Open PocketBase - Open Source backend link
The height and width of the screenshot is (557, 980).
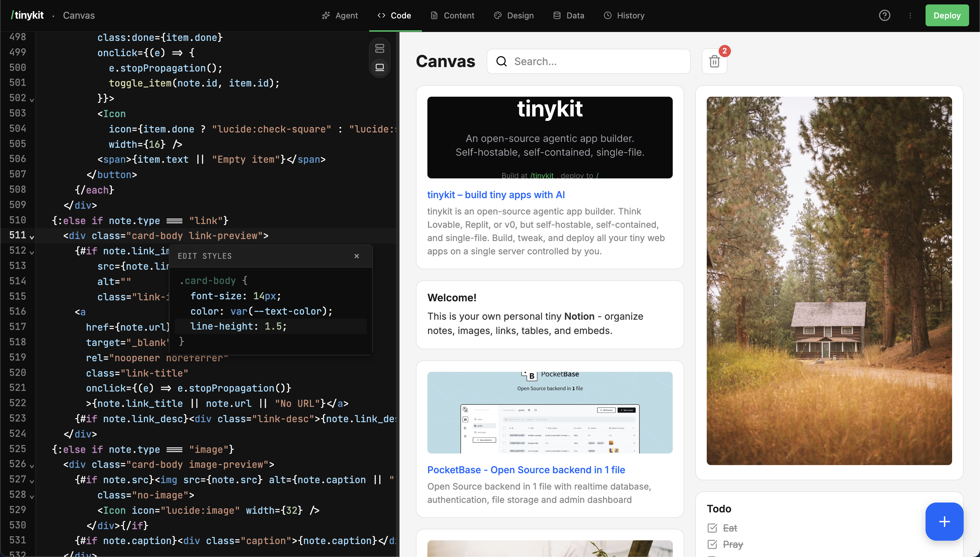526,470
